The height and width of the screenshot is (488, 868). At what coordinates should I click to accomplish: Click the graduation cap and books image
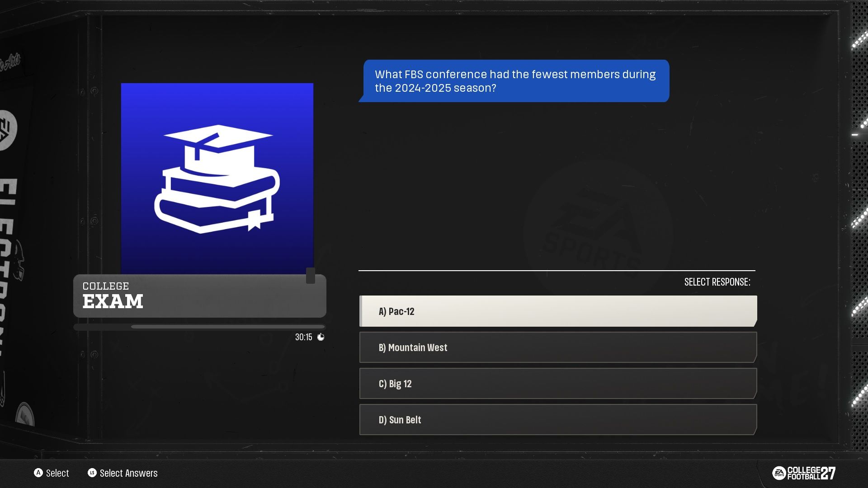pos(217,178)
